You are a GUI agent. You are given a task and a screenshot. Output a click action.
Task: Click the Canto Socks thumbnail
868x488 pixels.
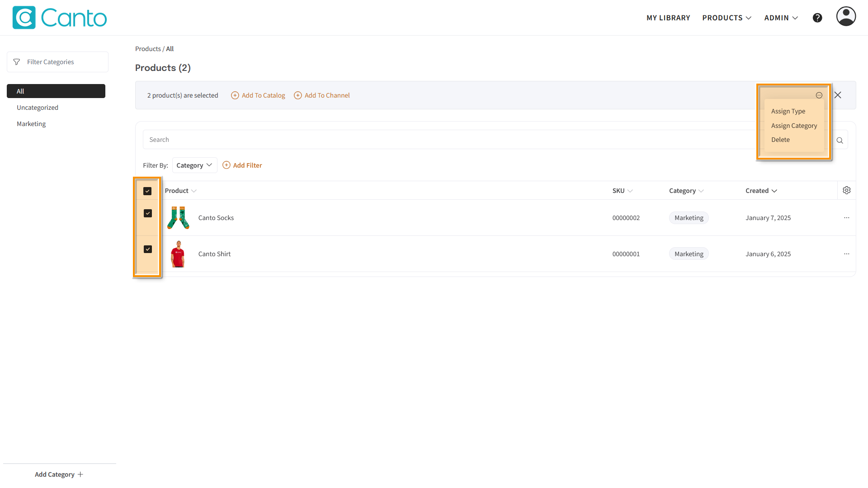click(178, 217)
